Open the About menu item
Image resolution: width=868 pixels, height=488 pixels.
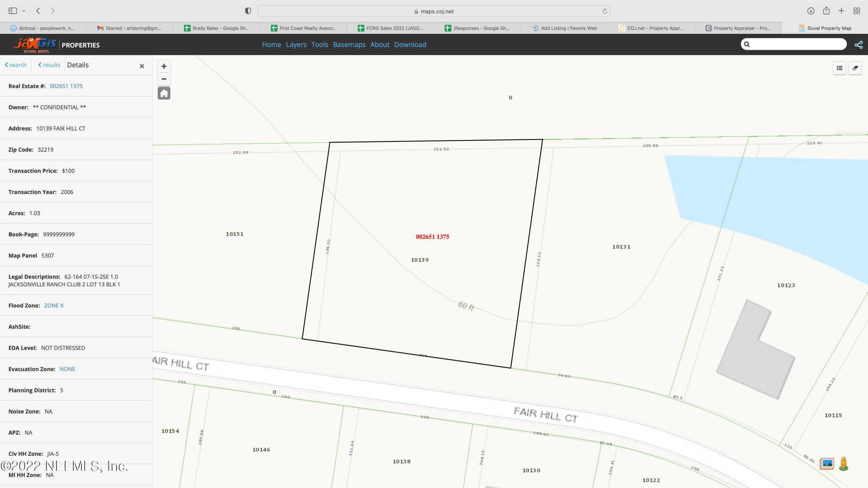tap(379, 45)
